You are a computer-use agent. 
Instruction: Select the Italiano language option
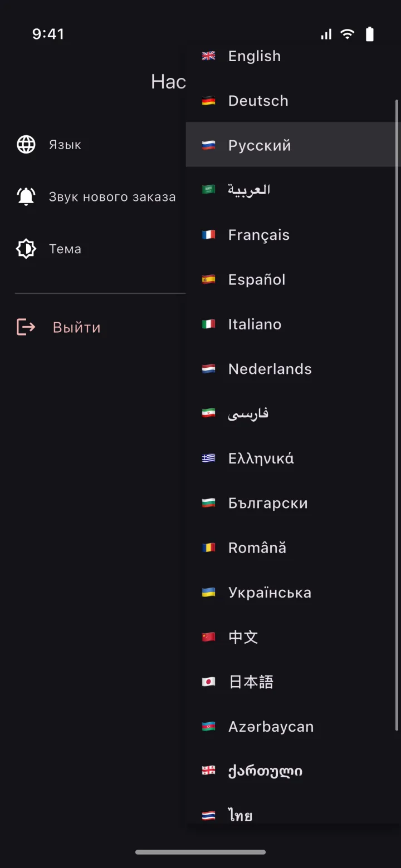pos(293,324)
